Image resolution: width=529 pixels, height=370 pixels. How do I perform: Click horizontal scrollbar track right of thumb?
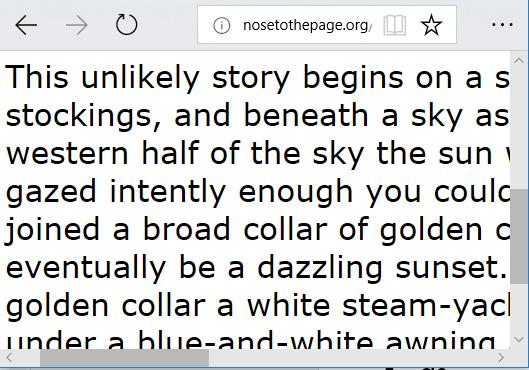(x=351, y=358)
